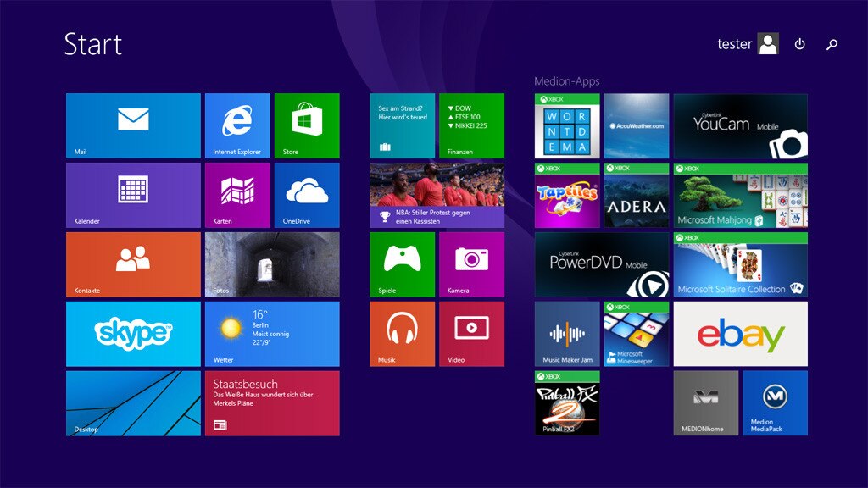This screenshot has width=868, height=488.
Task: Open the Mail tile
Action: (x=133, y=125)
